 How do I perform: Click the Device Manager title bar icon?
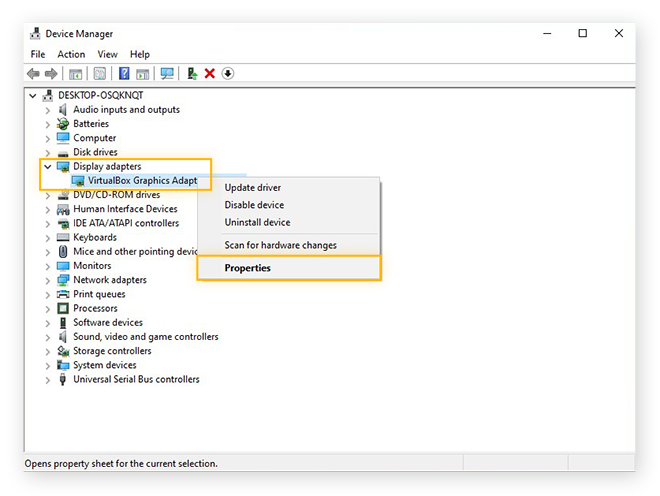[35, 33]
